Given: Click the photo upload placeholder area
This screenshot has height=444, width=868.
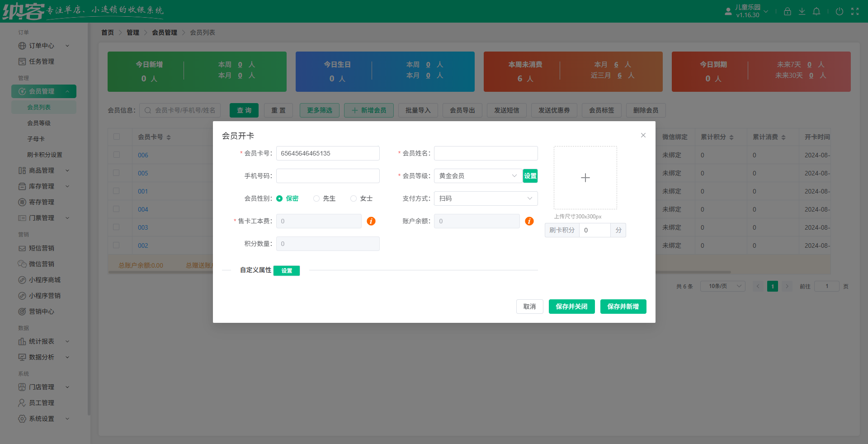Looking at the screenshot, I should [x=585, y=178].
